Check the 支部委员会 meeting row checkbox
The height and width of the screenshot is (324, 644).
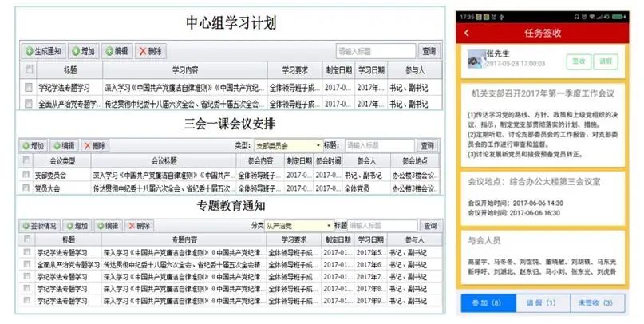(x=26, y=175)
